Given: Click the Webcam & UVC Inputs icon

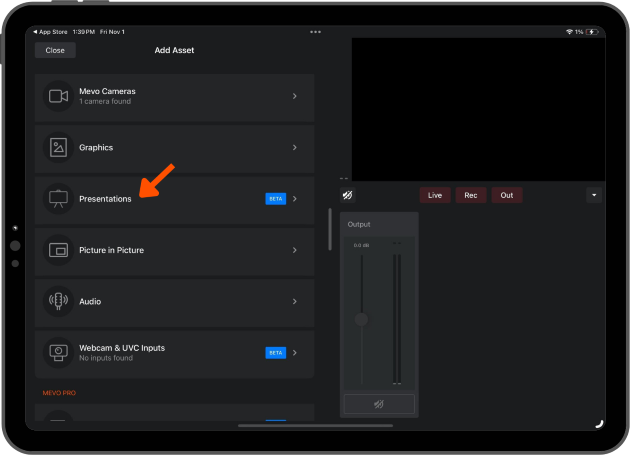Looking at the screenshot, I should tap(58, 353).
